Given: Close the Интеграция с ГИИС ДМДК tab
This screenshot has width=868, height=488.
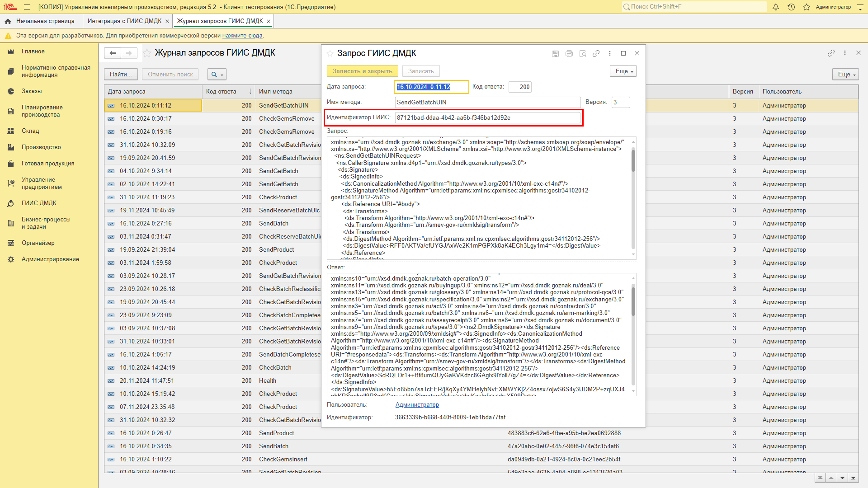Looking at the screenshot, I should click(167, 21).
